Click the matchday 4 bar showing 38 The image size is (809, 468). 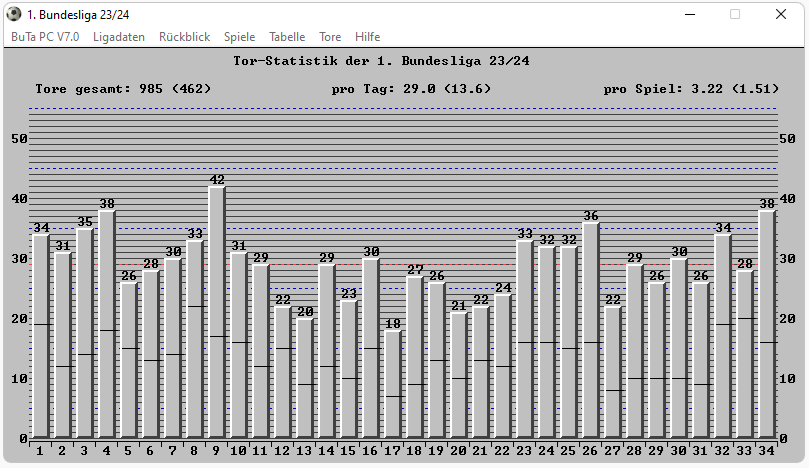point(106,324)
